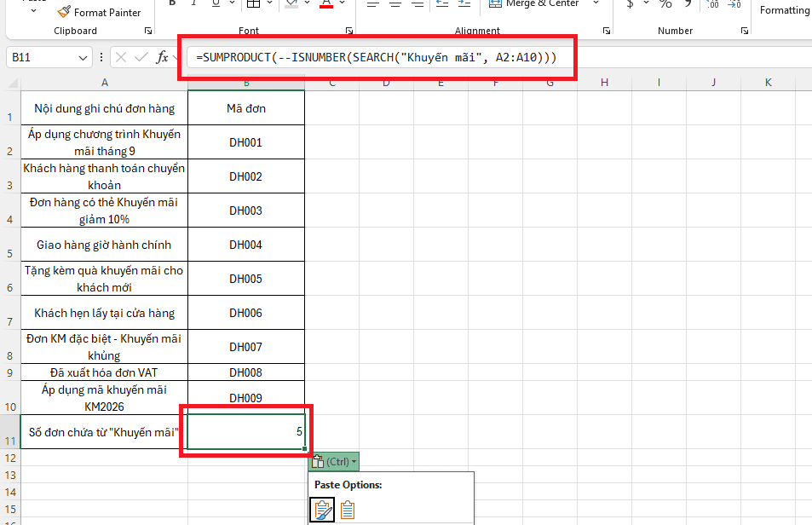Select the 'Giao hàng giờ hành chính' cell
The height and width of the screenshot is (525, 812).
(x=104, y=245)
